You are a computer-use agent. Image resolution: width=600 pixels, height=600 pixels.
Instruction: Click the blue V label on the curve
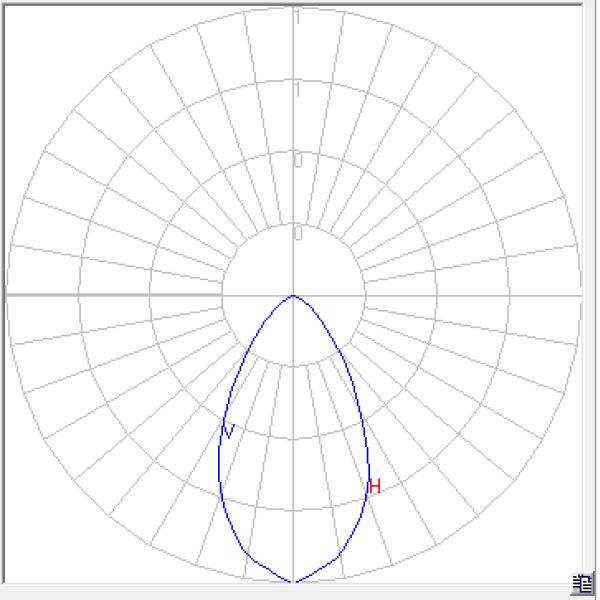[229, 431]
